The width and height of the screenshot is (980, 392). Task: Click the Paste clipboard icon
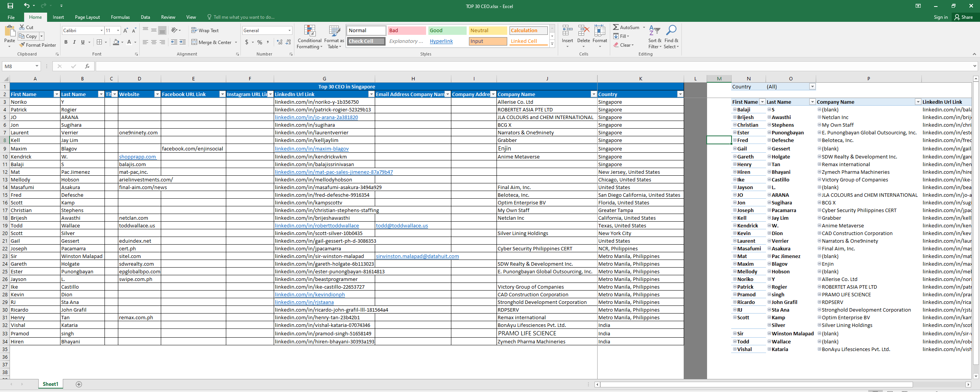point(10,31)
